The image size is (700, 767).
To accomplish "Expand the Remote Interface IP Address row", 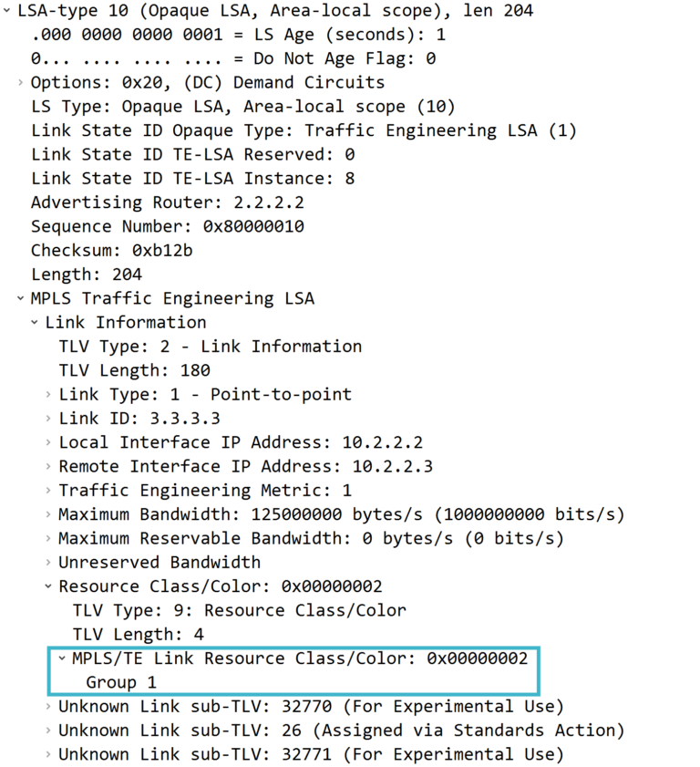I will click(x=46, y=466).
